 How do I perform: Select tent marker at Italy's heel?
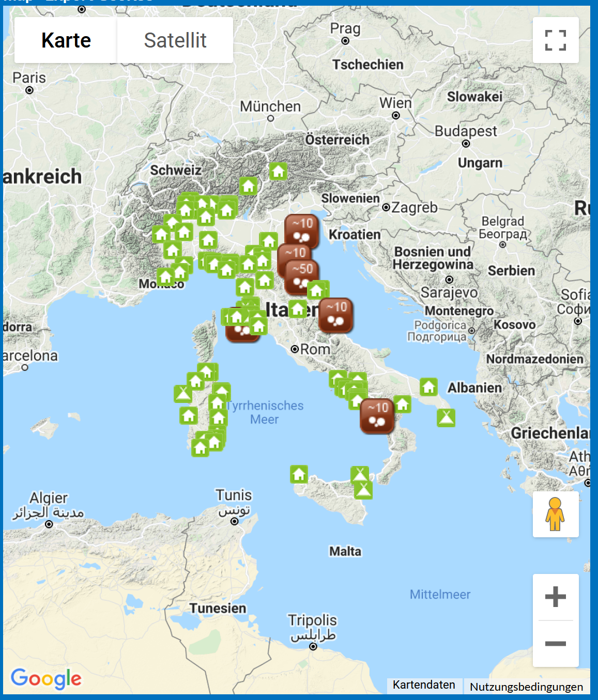click(446, 417)
